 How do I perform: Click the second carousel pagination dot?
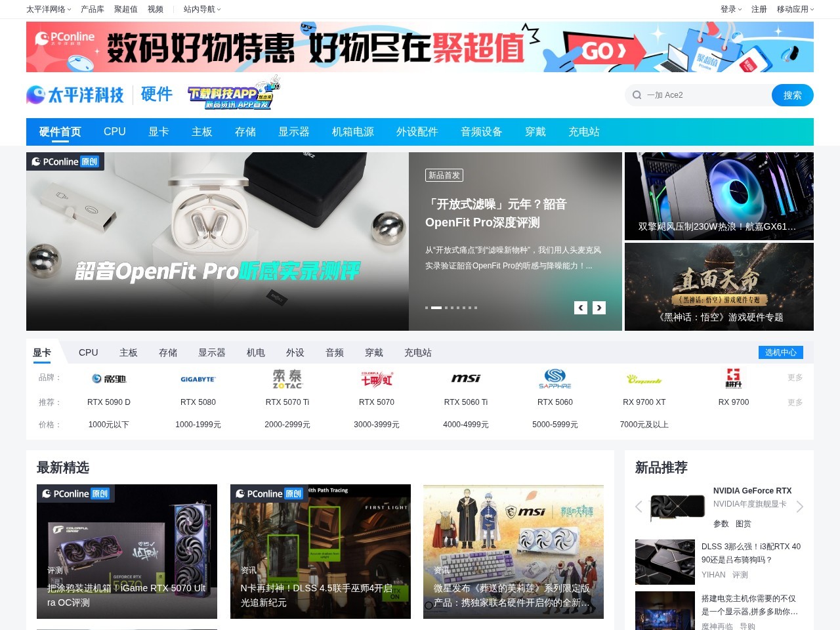(x=436, y=307)
